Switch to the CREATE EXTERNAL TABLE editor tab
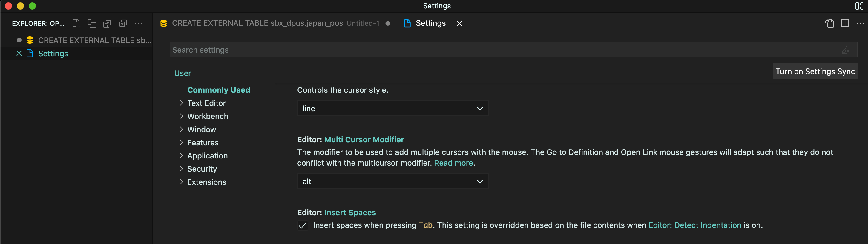The width and height of the screenshot is (868, 244). [257, 23]
